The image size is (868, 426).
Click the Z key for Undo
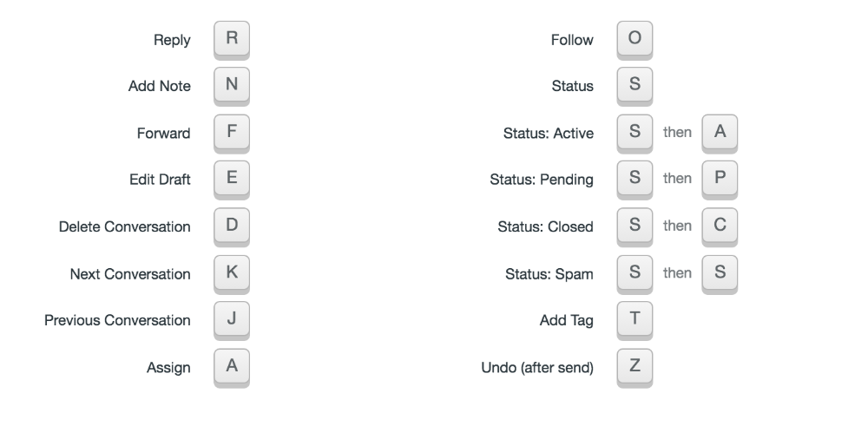pyautogui.click(x=635, y=367)
